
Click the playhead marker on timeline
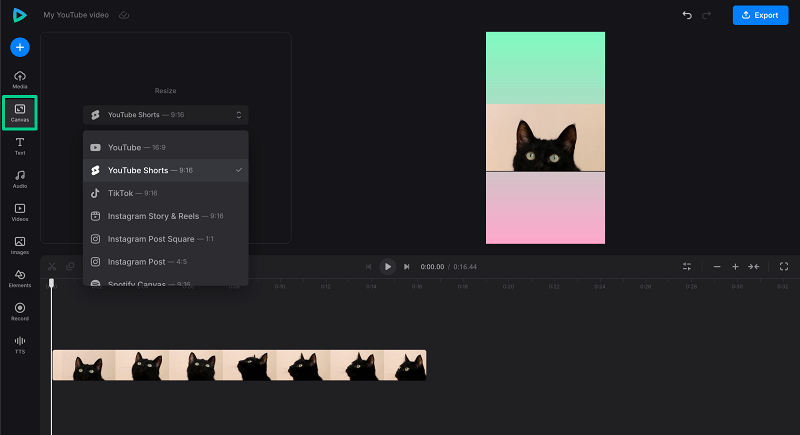(51, 283)
